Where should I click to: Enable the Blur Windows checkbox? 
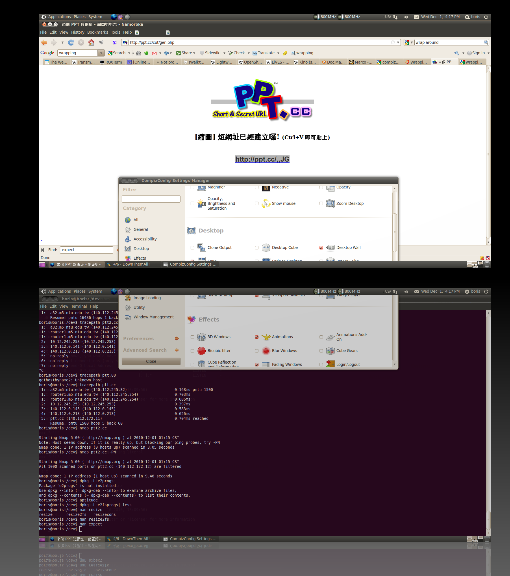click(x=257, y=351)
